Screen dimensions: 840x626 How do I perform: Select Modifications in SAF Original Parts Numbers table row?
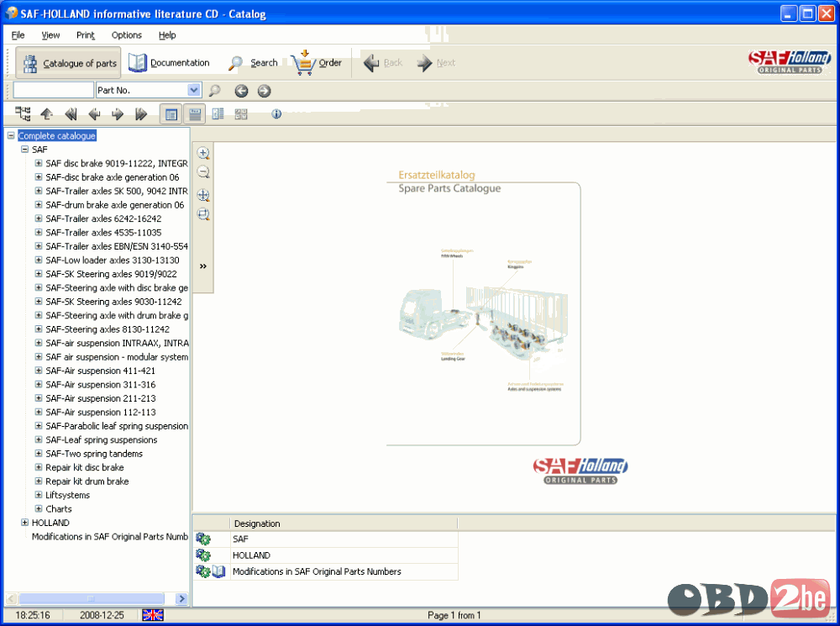325,571
